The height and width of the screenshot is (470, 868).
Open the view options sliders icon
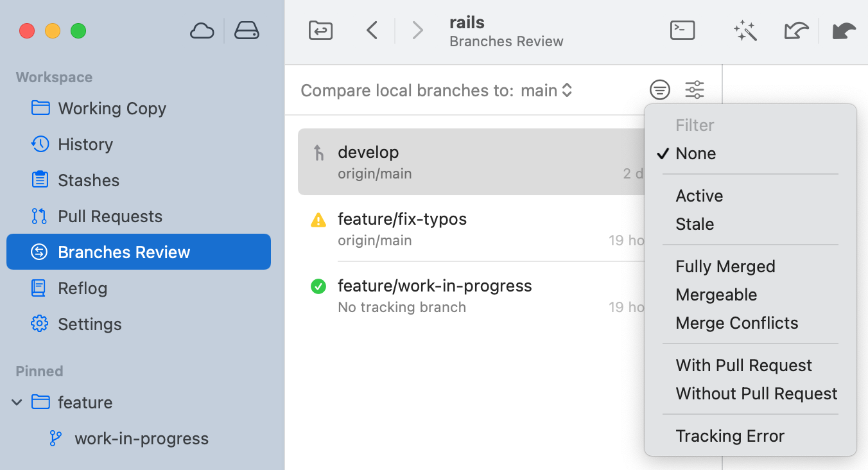[695, 90]
